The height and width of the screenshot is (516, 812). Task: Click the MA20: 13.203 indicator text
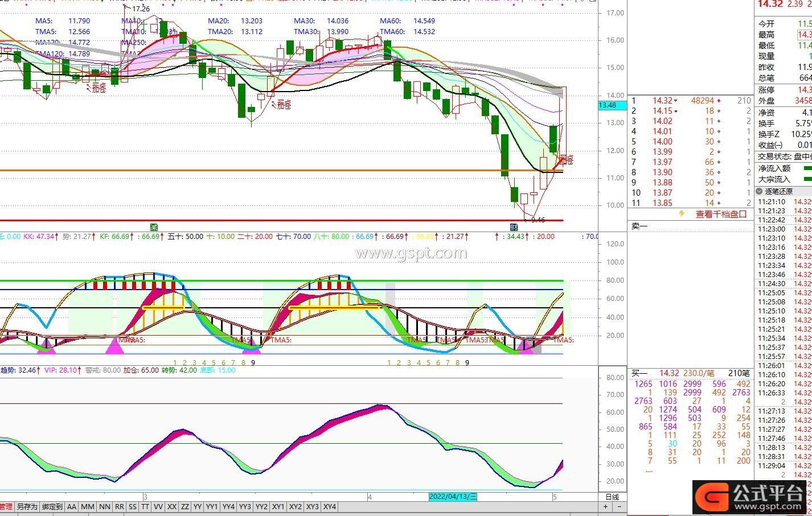(x=235, y=21)
